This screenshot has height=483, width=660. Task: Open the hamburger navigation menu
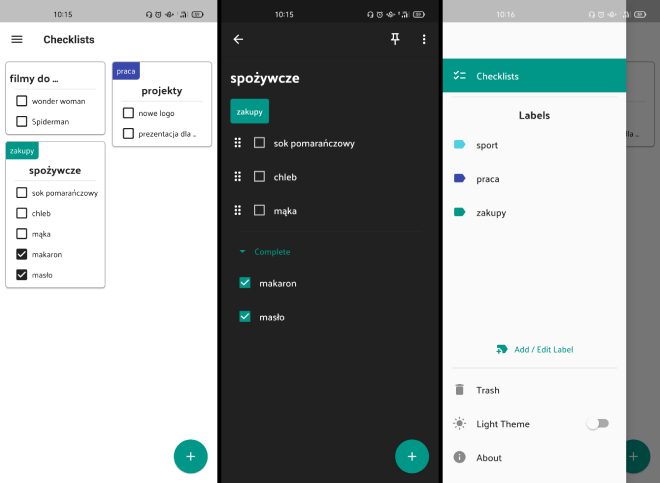17,39
